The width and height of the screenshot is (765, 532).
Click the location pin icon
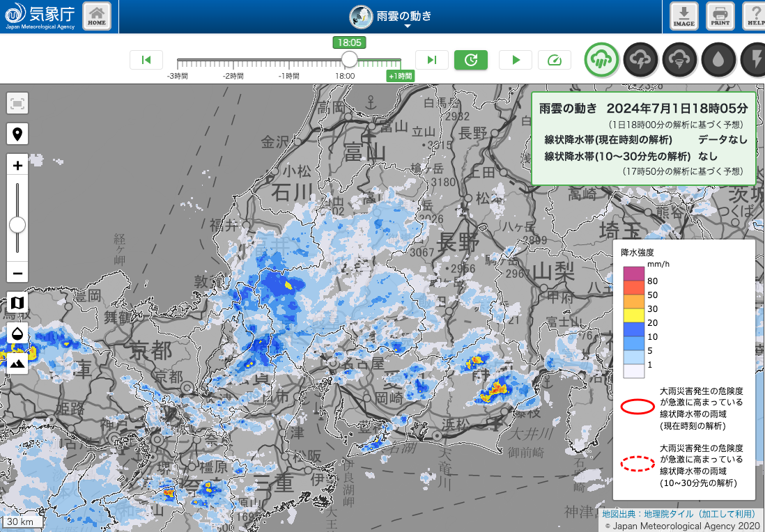pos(17,134)
